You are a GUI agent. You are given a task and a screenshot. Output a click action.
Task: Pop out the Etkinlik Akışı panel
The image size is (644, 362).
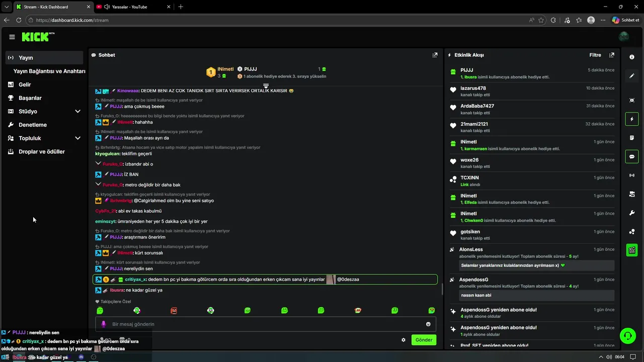(x=612, y=55)
